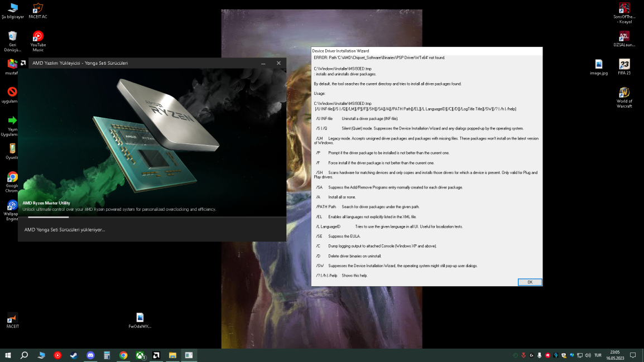
Task: Switch to the driver wizard taskbar button
Action: [189, 355]
